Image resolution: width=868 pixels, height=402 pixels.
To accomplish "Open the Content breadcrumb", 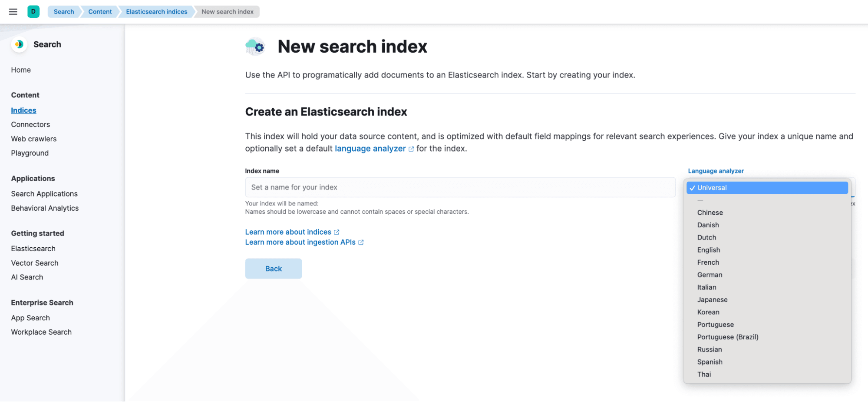I will tap(100, 12).
